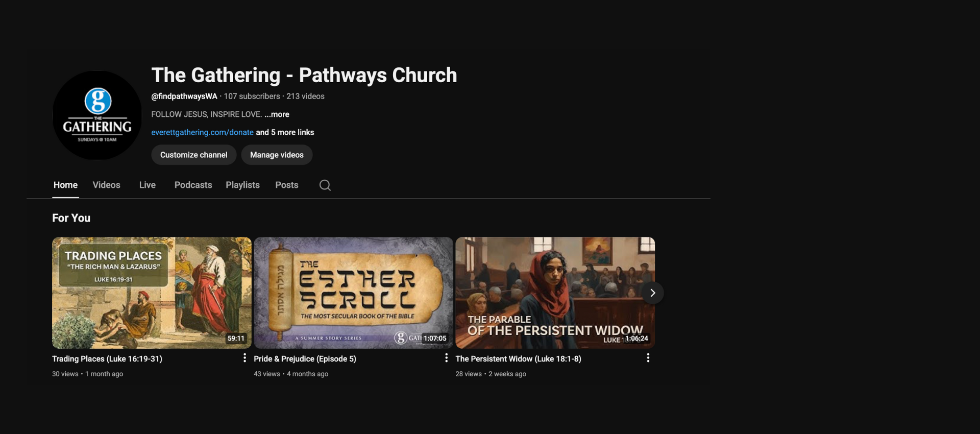The height and width of the screenshot is (434, 980).
Task: Open The Persistent Widow (Luke 18:1-8) title
Action: click(518, 359)
